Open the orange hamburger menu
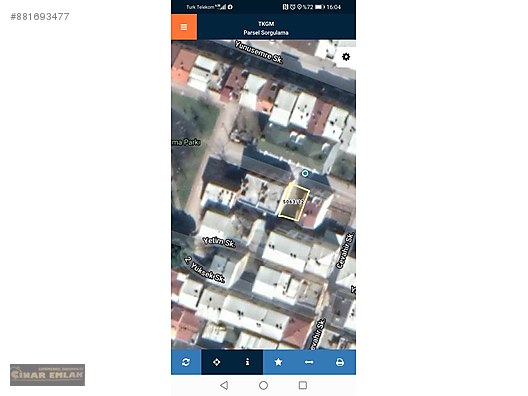The image size is (528, 396). pyautogui.click(x=184, y=27)
